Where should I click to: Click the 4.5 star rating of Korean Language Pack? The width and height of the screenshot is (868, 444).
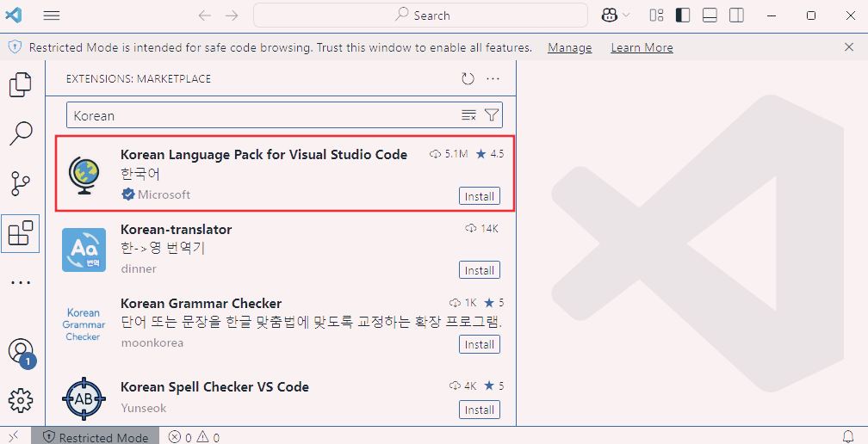490,154
